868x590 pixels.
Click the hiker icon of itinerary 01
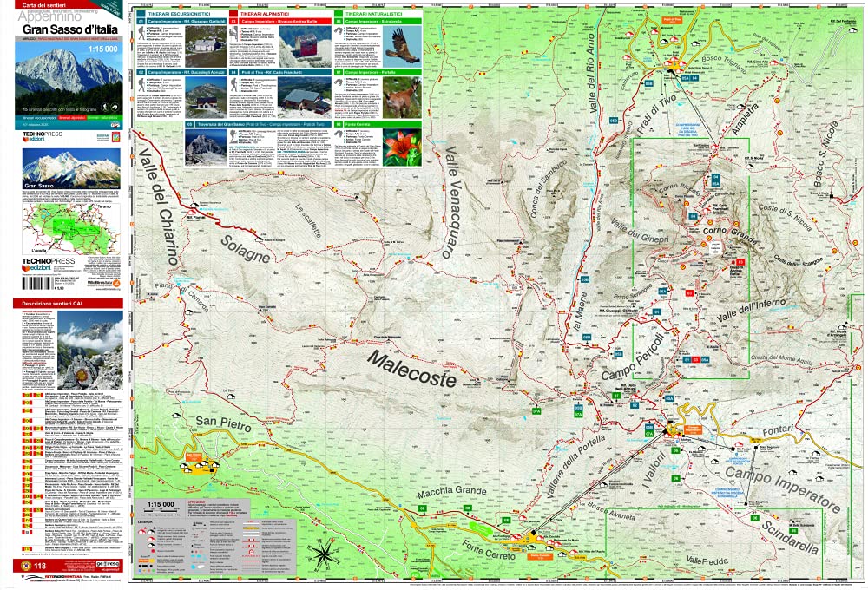141,33
